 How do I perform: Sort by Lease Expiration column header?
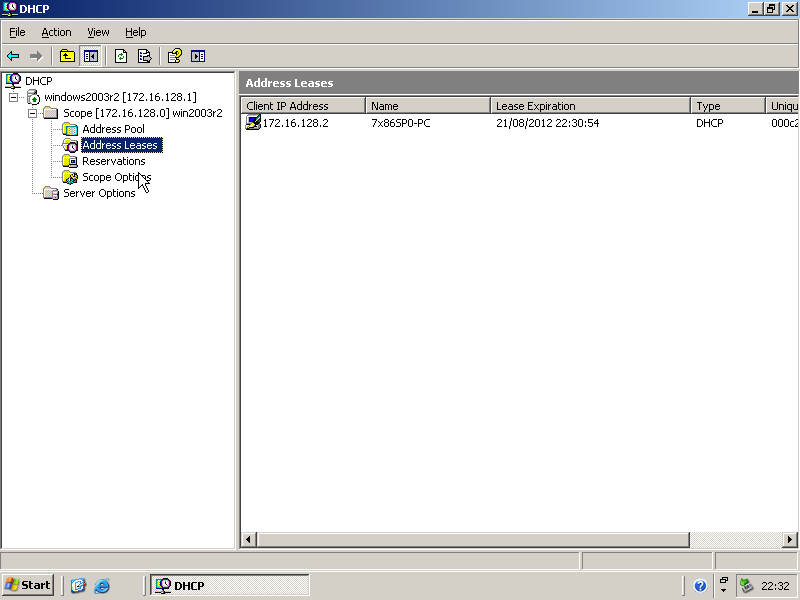pyautogui.click(x=590, y=106)
